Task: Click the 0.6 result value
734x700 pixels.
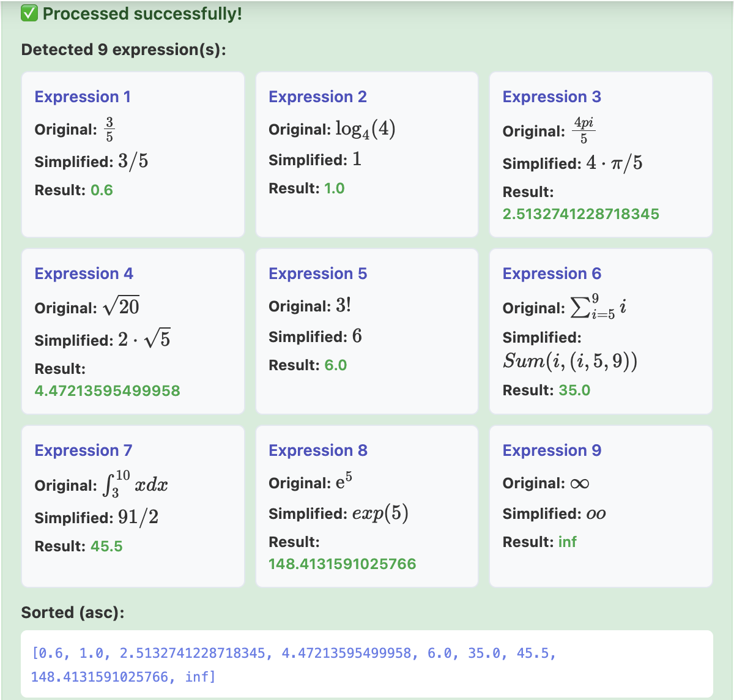Action: click(x=102, y=190)
